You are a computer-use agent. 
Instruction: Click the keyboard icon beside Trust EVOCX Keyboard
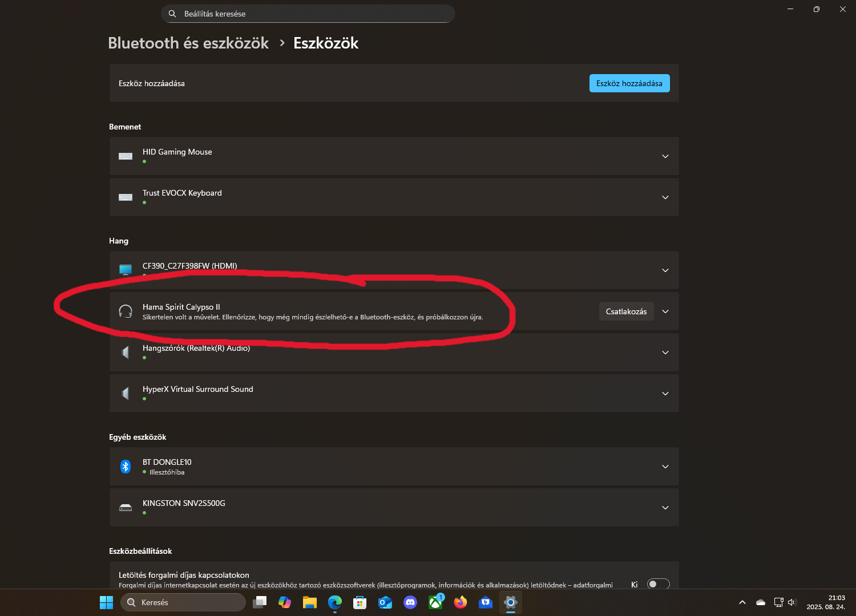(126, 197)
